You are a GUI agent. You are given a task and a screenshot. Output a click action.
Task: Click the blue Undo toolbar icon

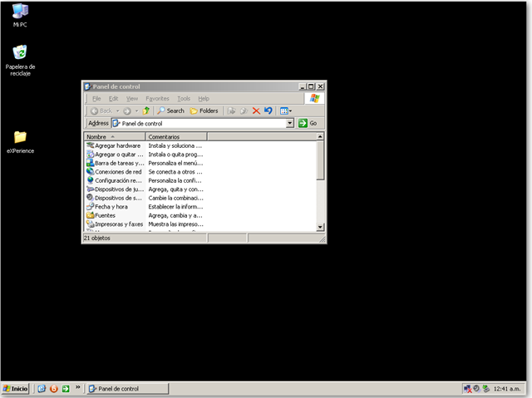pyautogui.click(x=268, y=111)
